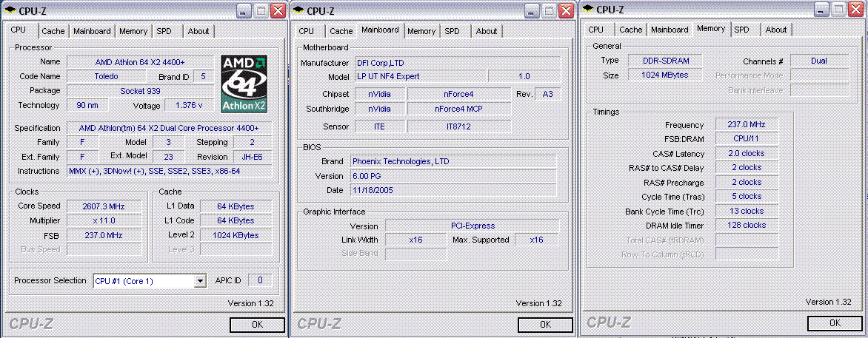Click the Cycle Time (Tras) value '5 clocks'
Viewport: 868px width, 338px height.
(x=747, y=197)
